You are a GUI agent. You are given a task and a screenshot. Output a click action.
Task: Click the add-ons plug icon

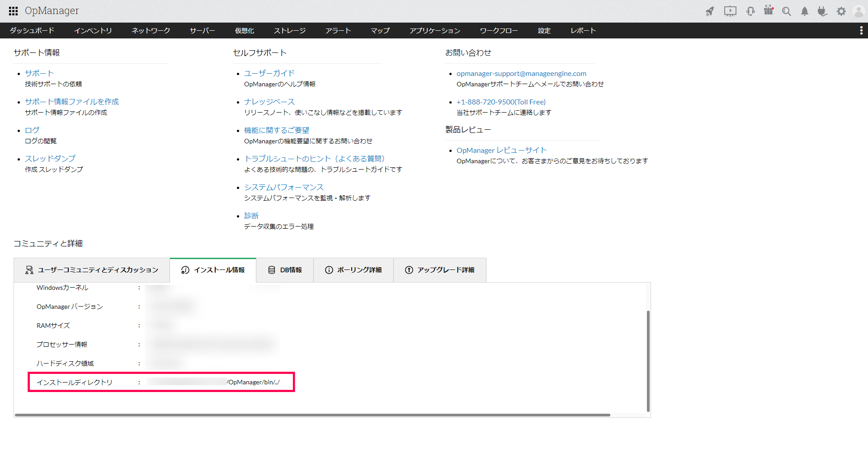pyautogui.click(x=822, y=11)
